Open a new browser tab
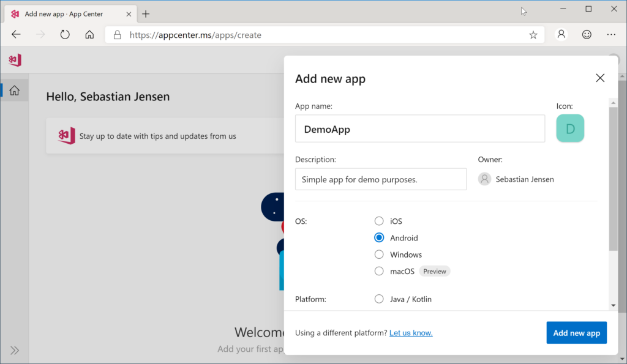This screenshot has height=364, width=627. click(146, 14)
